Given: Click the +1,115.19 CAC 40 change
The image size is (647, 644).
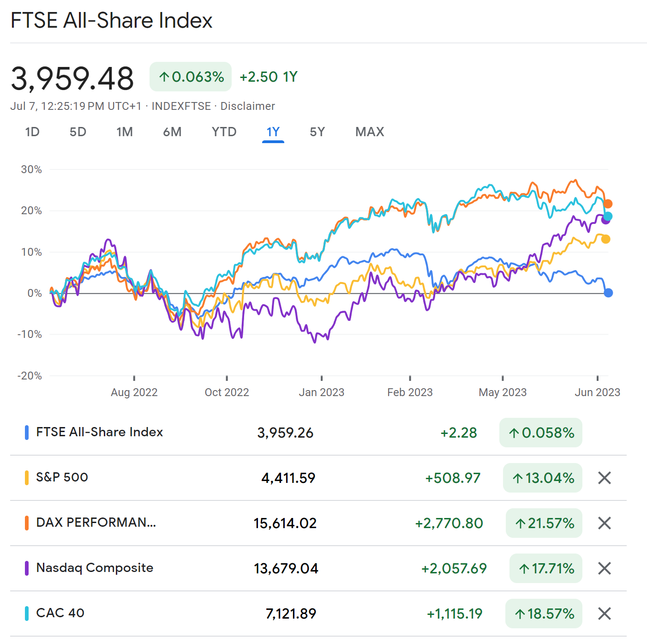Looking at the screenshot, I should coord(455,614).
